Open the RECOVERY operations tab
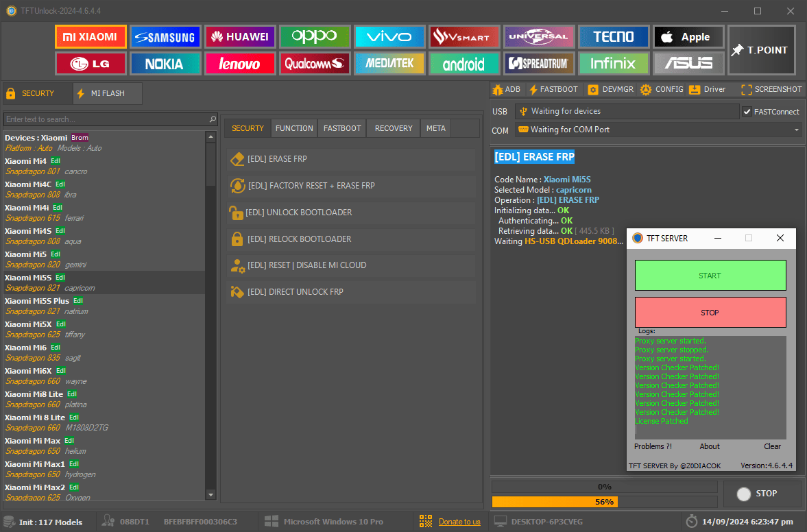This screenshot has height=532, width=807. (392, 128)
